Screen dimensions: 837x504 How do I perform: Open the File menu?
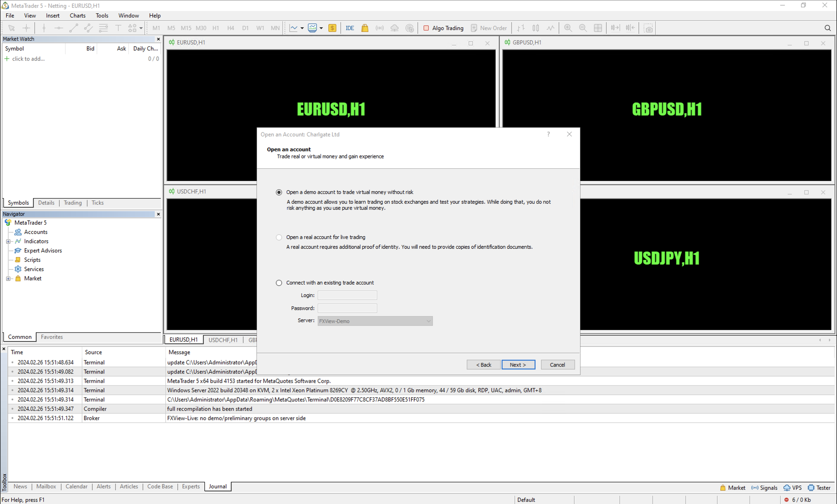[10, 15]
